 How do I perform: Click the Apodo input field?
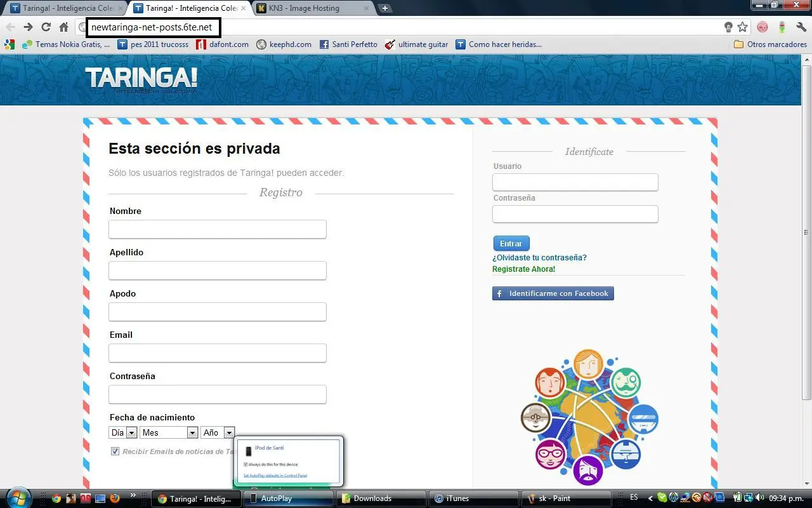(x=218, y=312)
